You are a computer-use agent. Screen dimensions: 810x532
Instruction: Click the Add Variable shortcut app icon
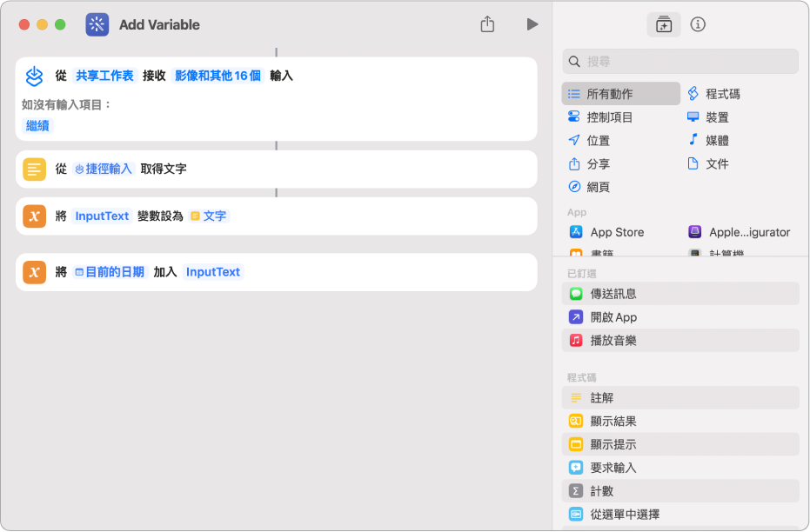pos(97,24)
